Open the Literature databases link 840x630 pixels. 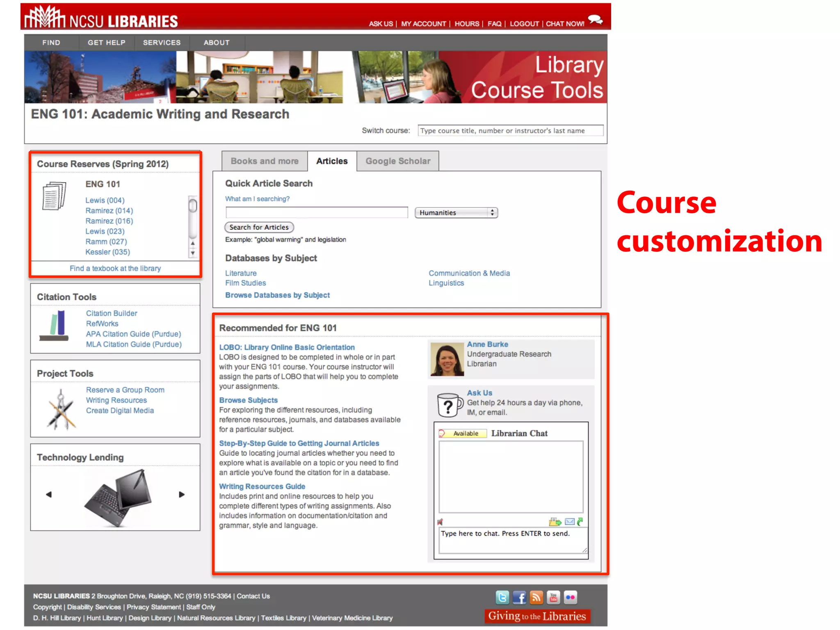(x=241, y=273)
